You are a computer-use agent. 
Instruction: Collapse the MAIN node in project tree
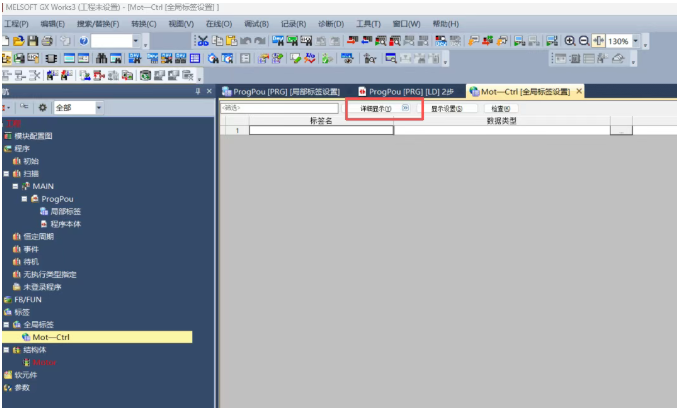[x=15, y=185]
